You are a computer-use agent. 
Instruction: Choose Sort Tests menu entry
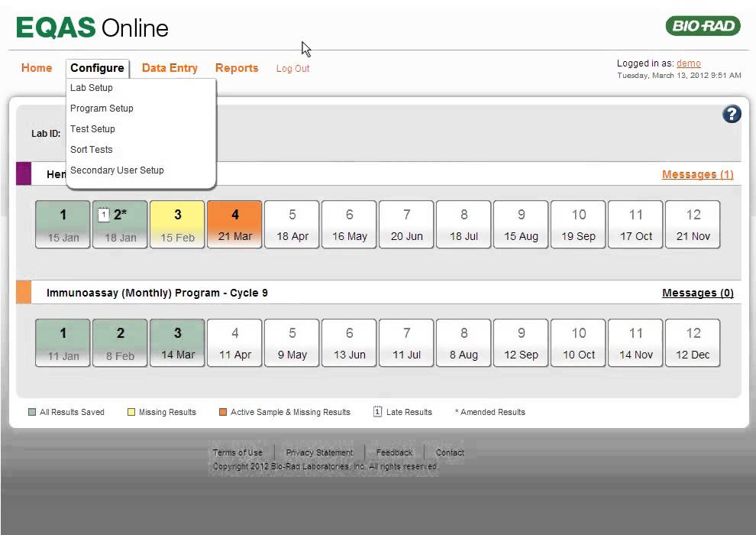pos(91,150)
